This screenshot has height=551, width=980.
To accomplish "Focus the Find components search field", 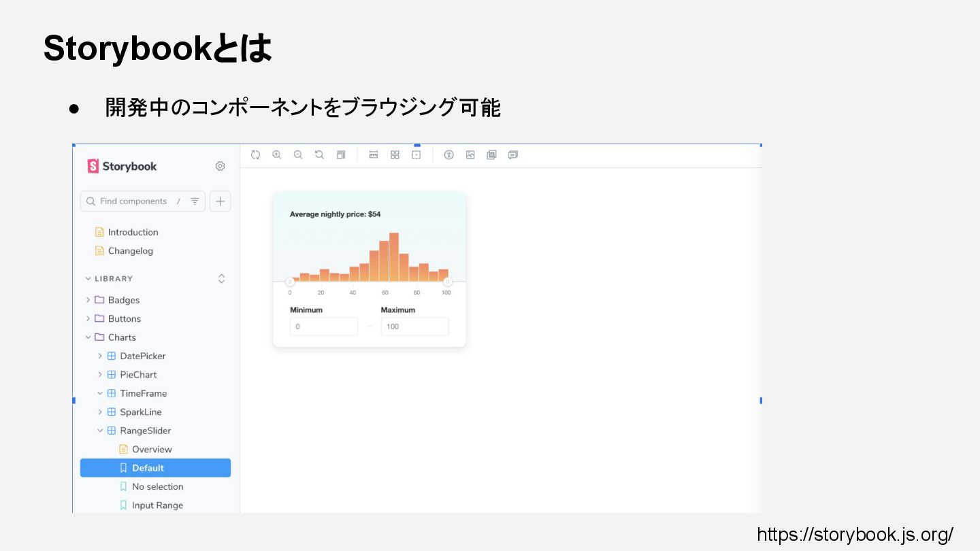I will [x=143, y=201].
